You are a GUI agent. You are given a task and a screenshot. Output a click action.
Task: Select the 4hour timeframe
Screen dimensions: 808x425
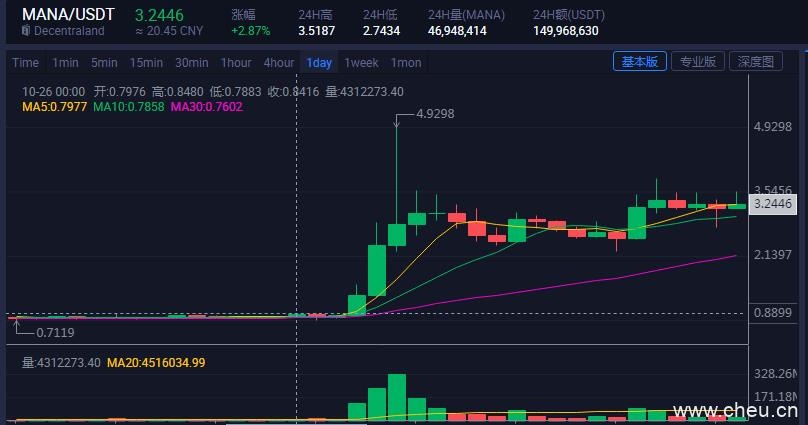[279, 63]
